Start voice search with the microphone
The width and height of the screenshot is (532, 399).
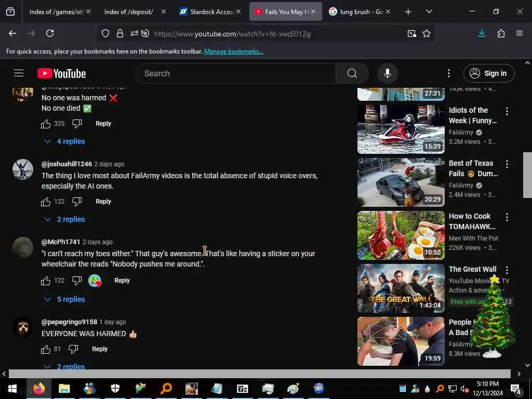[387, 73]
